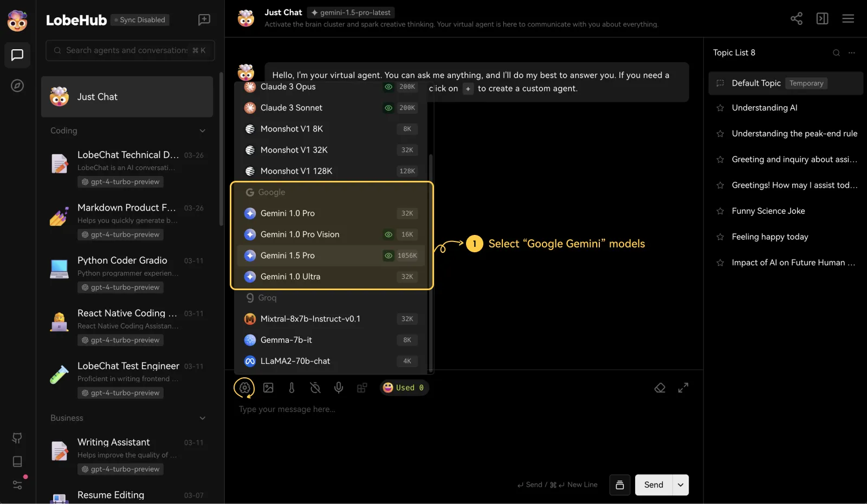The width and height of the screenshot is (867, 504).
Task: Click the Used 0 token counter
Action: [x=404, y=388]
